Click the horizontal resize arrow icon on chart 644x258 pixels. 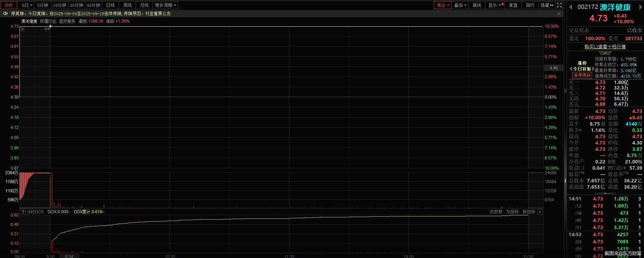pos(47,29)
